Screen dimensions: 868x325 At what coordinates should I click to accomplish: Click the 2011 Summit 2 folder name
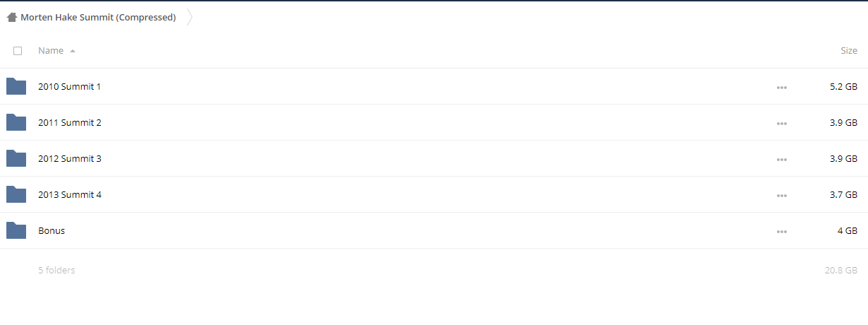pos(70,122)
